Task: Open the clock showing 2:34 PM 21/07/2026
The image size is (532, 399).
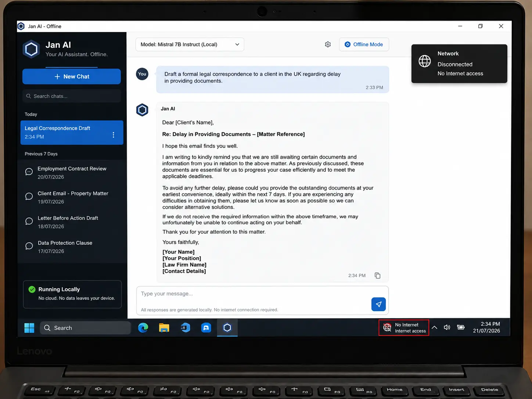Action: (x=487, y=327)
